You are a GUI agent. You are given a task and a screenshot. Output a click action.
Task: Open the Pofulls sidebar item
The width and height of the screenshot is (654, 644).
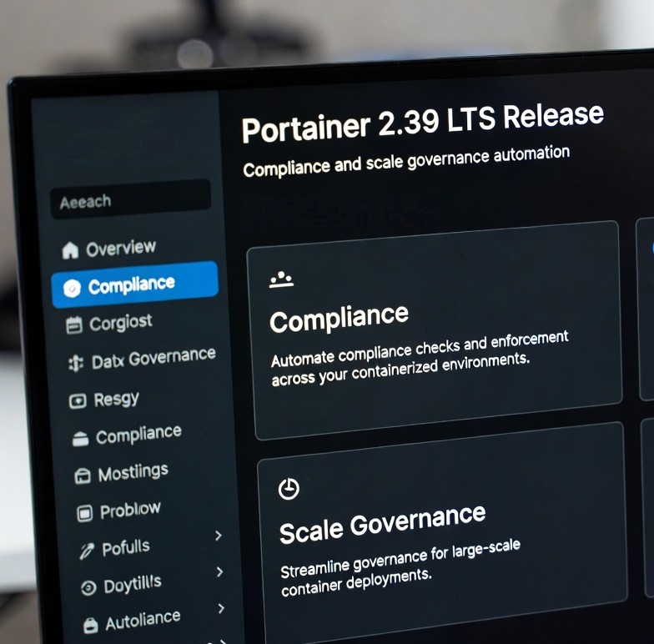(x=115, y=549)
